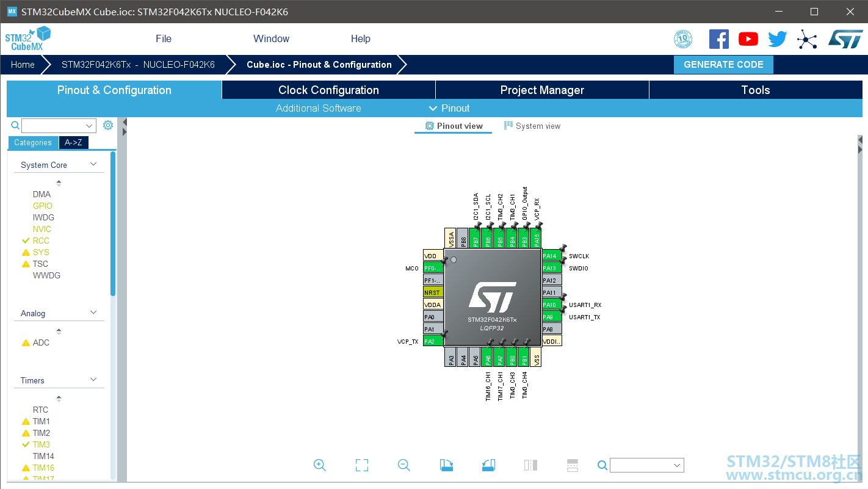Click the GENERATE CODE button
Viewport: 868px width, 489px height.
723,64
